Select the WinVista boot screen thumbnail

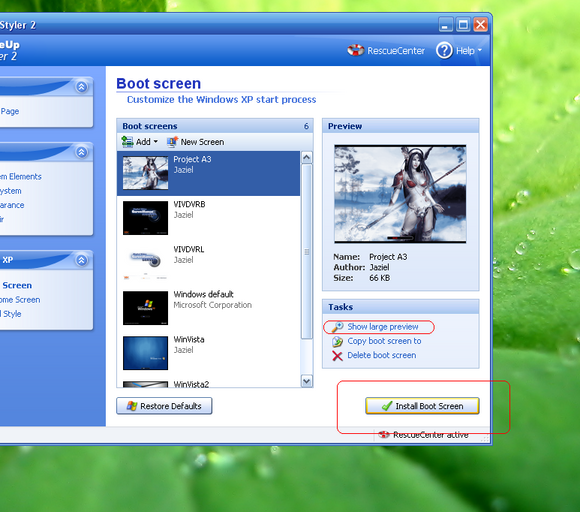pos(145,353)
